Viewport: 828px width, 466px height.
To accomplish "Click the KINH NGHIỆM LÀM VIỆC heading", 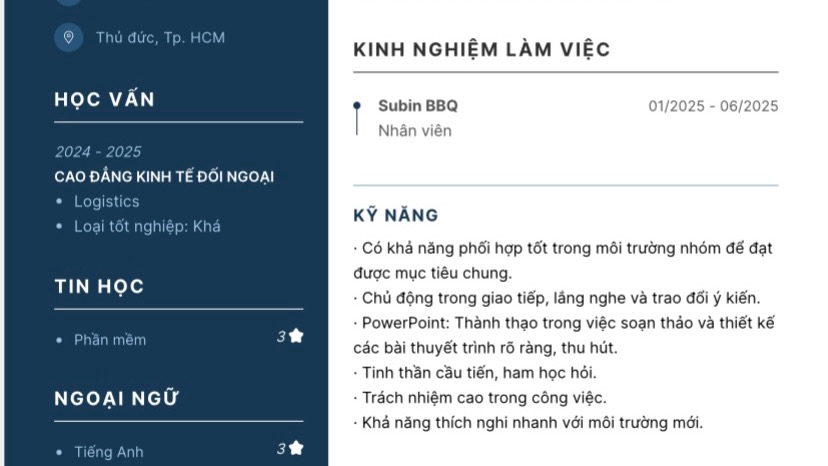I will [482, 50].
